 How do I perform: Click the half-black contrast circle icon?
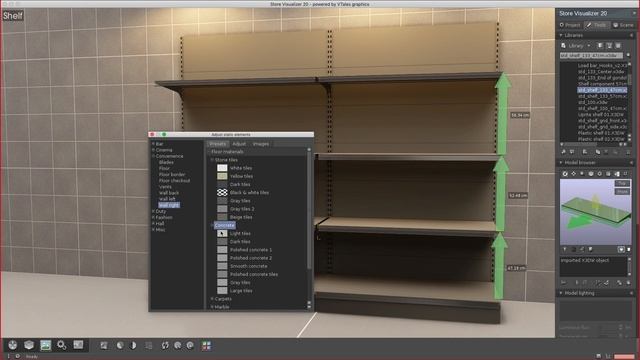[x=133, y=345]
